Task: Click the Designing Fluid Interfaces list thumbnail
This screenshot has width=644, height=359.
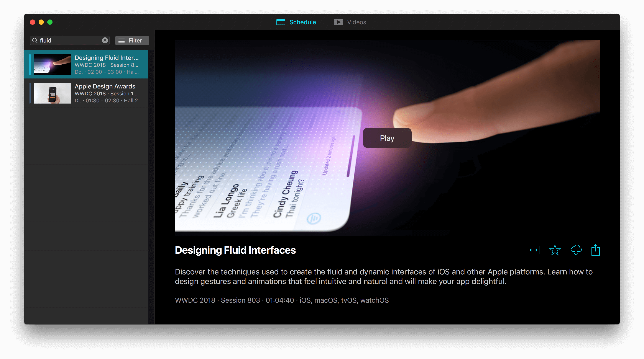Action: pos(53,64)
